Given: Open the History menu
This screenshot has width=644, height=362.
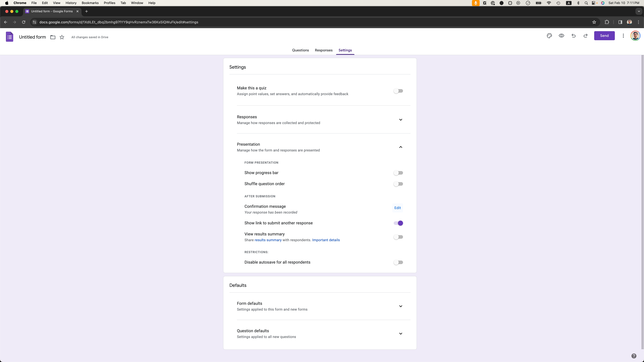Looking at the screenshot, I should 71,3.
